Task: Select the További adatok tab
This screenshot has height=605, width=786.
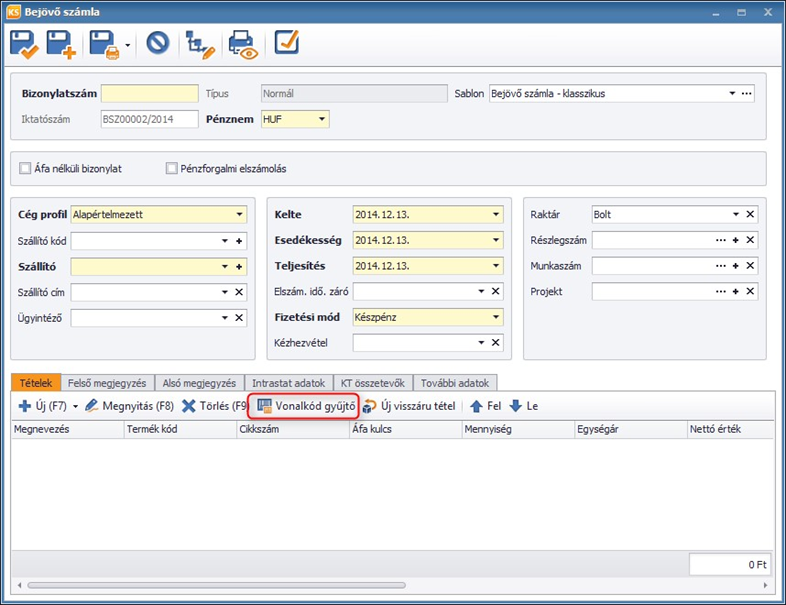Action: 455,383
